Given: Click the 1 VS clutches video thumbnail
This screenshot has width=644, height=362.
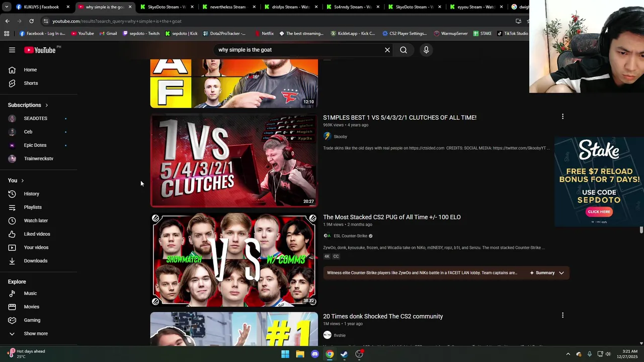Looking at the screenshot, I should point(234,161).
